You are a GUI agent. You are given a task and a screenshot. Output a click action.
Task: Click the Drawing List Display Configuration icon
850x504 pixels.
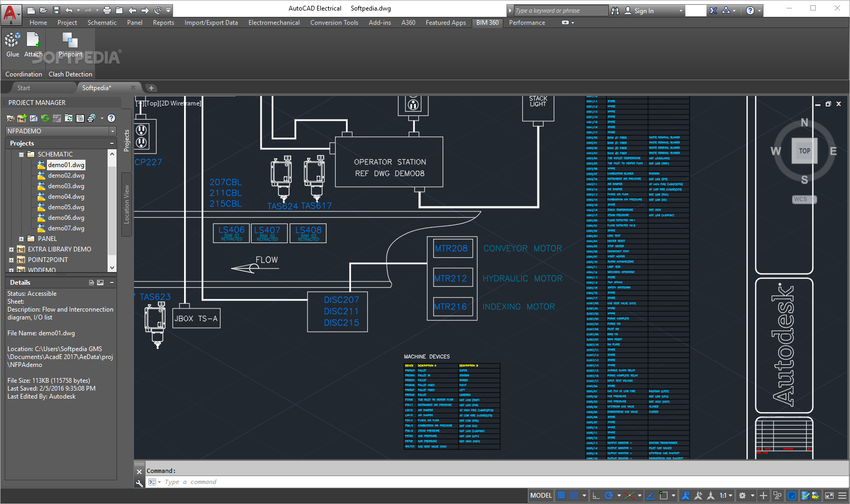(x=80, y=118)
